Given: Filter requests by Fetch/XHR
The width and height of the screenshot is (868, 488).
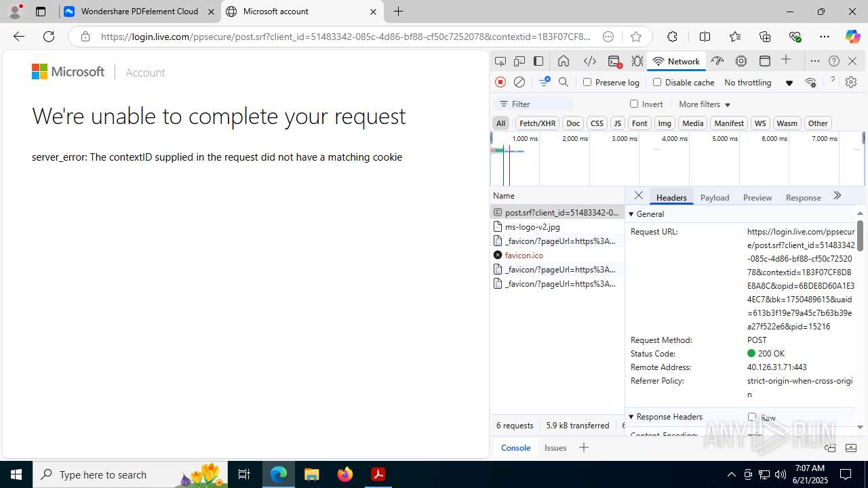Looking at the screenshot, I should pos(537,123).
